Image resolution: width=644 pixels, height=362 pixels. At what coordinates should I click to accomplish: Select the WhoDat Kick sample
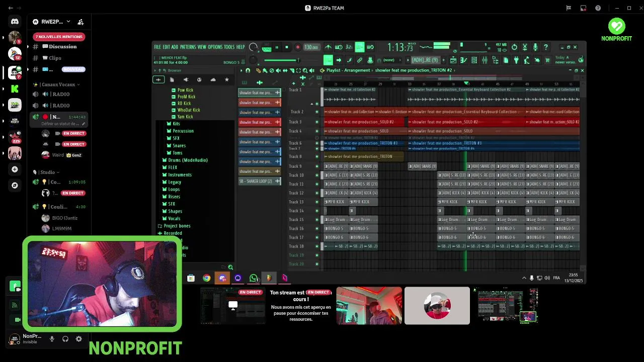(186, 110)
